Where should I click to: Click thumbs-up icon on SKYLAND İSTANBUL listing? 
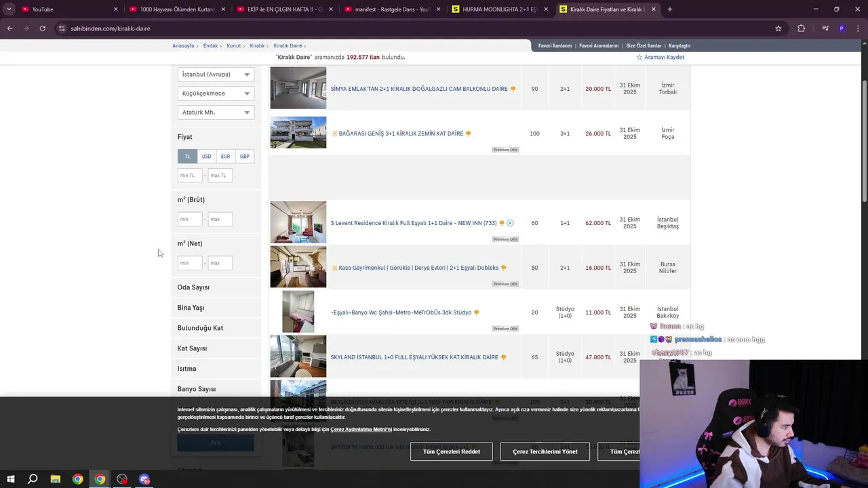503,357
